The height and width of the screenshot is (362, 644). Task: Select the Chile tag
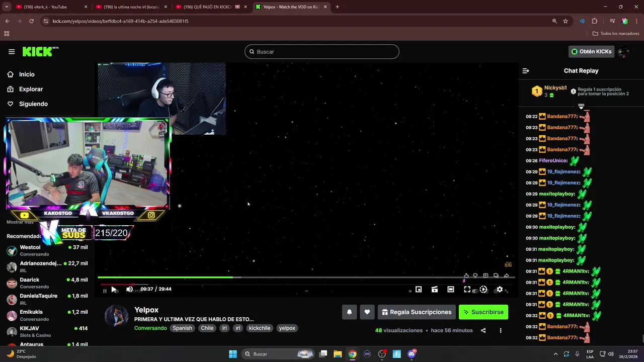(x=207, y=328)
